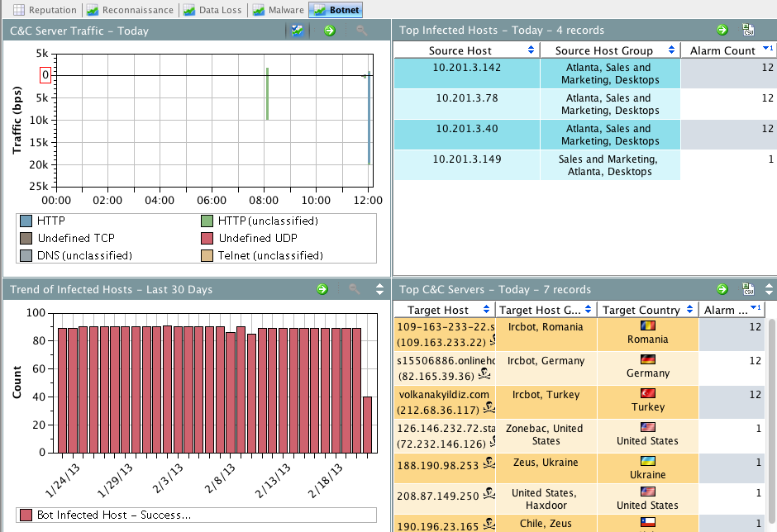Click green arrow in C&C Server Traffic header
Viewport: 777px width, 532px height.
[x=330, y=31]
